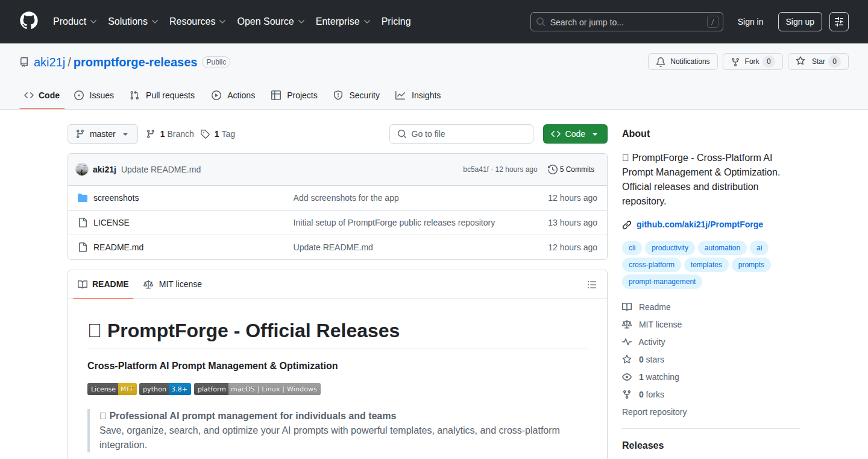Open the Pricing page

[x=396, y=21]
